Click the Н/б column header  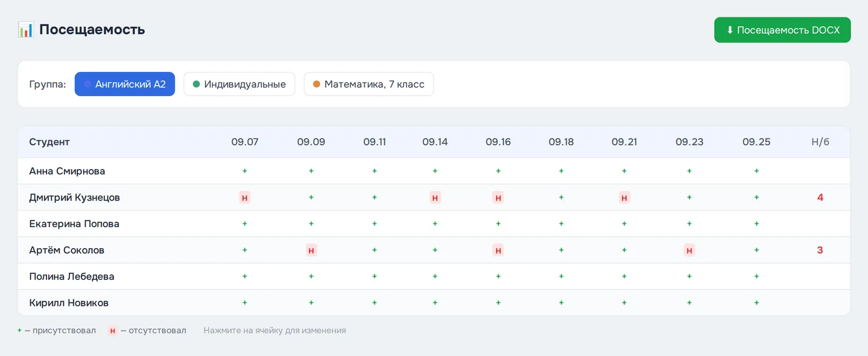pos(820,142)
